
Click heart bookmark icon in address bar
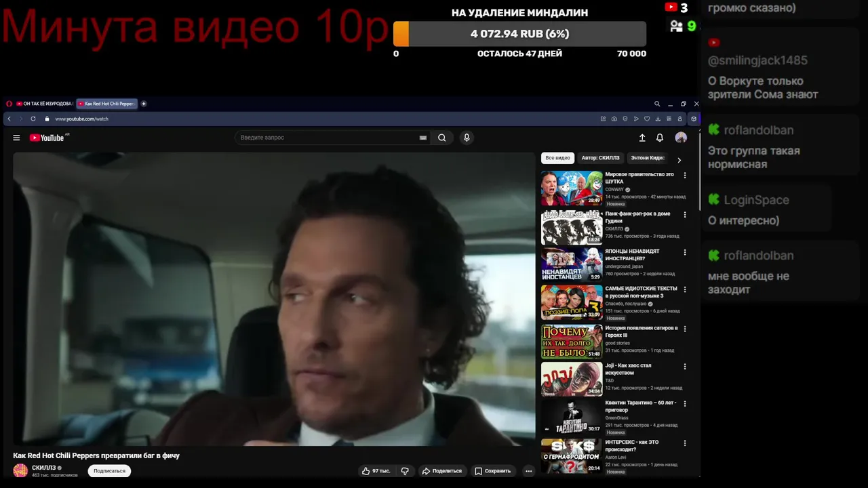647,119
